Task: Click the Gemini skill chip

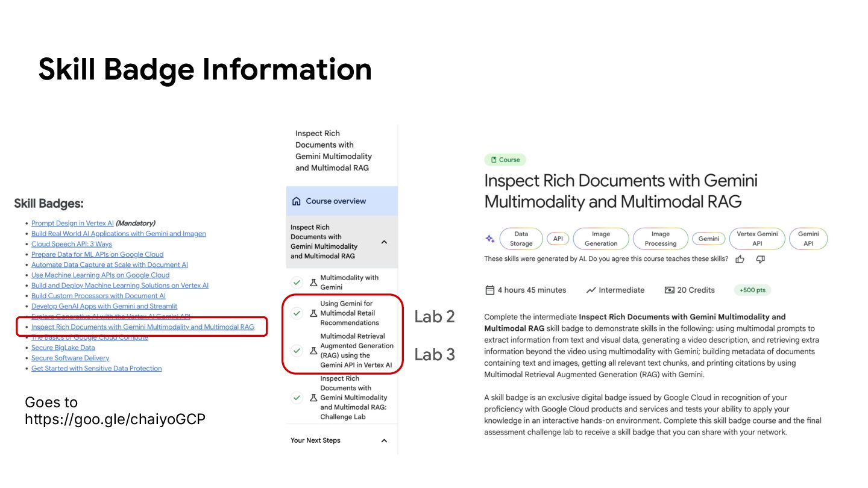Action: [708, 239]
